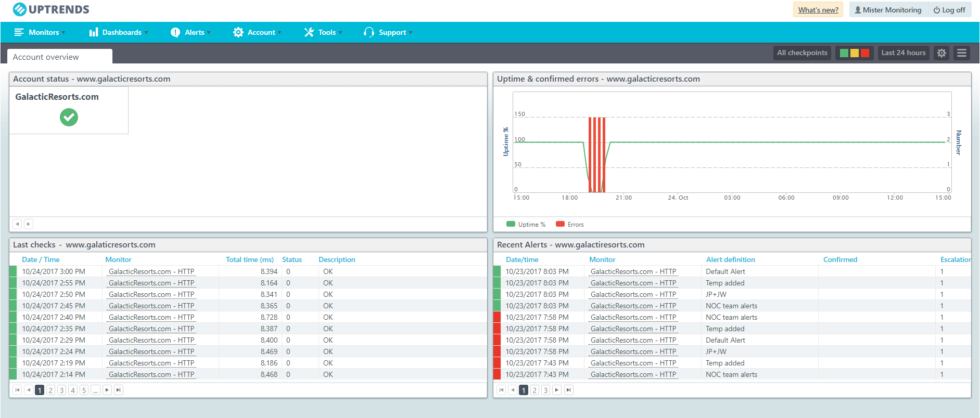Expand the Support dropdown menu
The width and height of the screenshot is (980, 418).
pos(388,32)
